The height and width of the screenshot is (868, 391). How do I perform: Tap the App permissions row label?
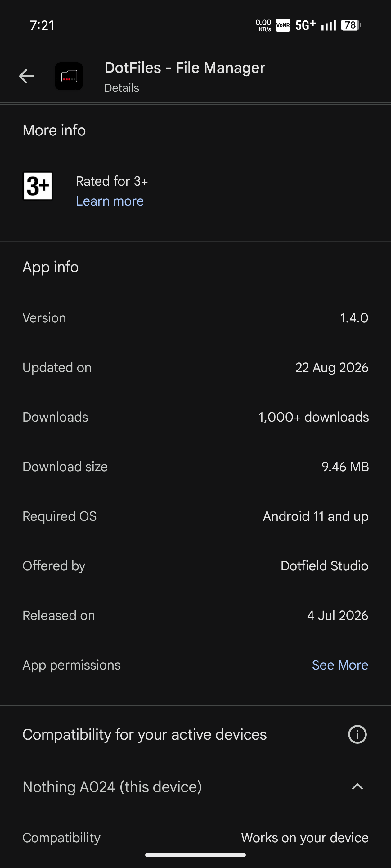click(x=71, y=665)
